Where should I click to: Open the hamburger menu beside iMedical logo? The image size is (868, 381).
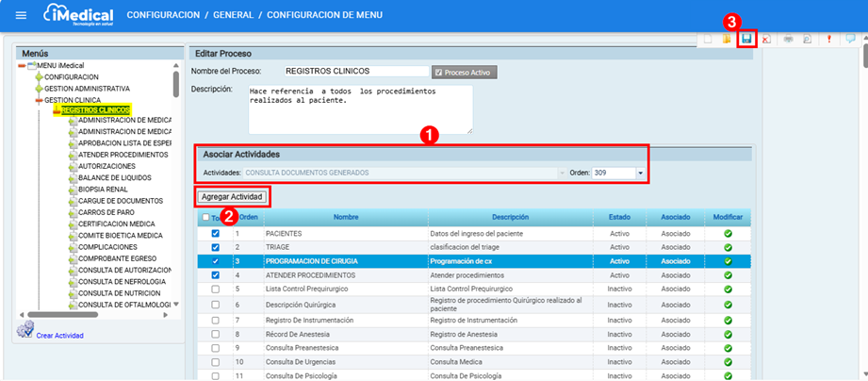[22, 16]
